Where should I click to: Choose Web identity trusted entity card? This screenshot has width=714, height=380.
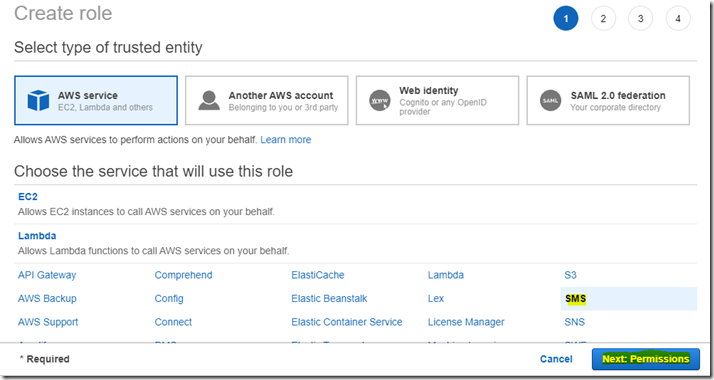[437, 100]
